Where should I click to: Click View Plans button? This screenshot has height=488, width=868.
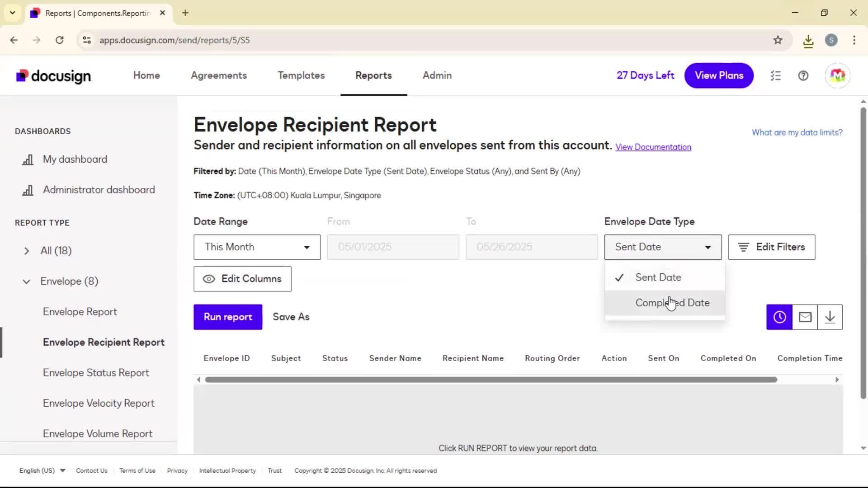point(719,75)
